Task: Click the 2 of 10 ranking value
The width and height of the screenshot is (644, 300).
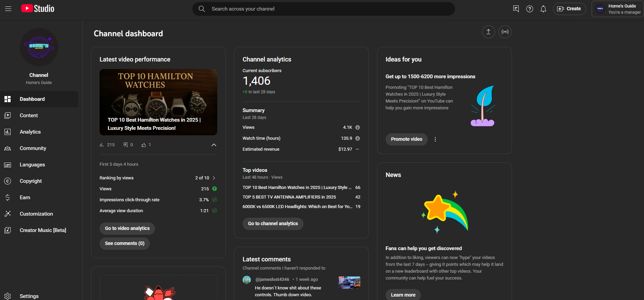Action: click(x=202, y=178)
